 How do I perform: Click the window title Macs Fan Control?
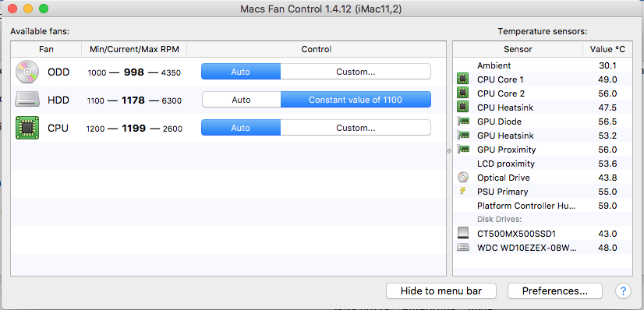pos(320,9)
